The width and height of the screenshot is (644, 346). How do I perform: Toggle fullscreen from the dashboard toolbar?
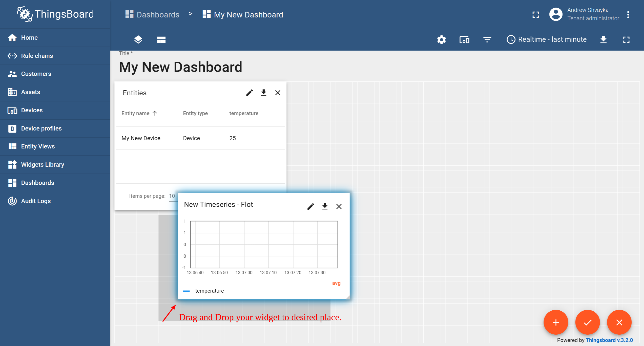(x=626, y=40)
